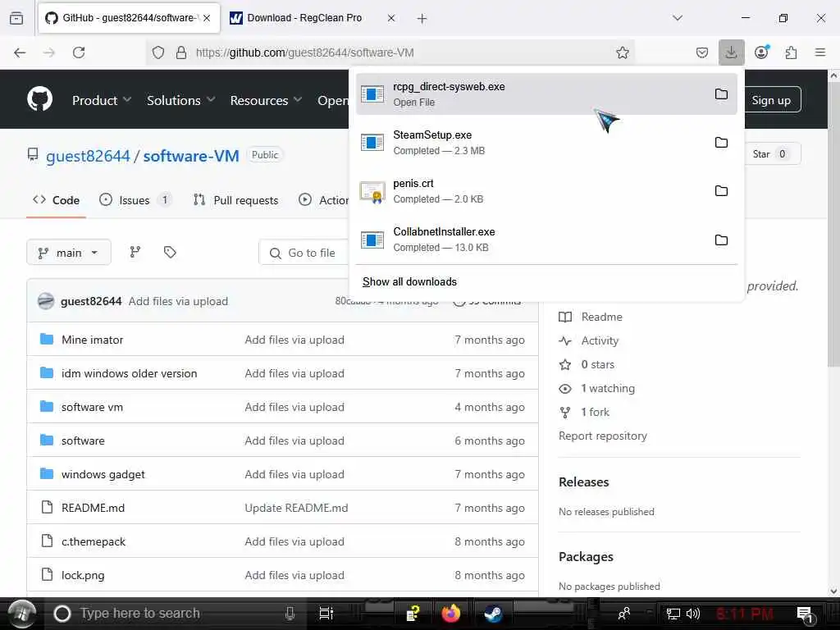840x630 pixels.
Task: View repository branches icon
Action: pyautogui.click(x=135, y=252)
